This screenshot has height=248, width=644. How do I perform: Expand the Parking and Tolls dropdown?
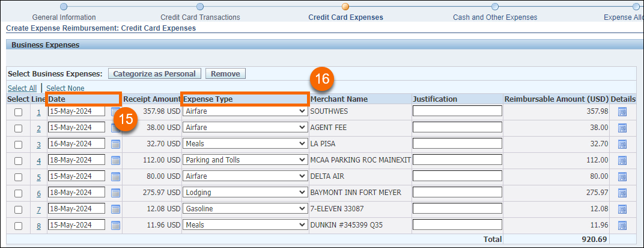coord(245,160)
